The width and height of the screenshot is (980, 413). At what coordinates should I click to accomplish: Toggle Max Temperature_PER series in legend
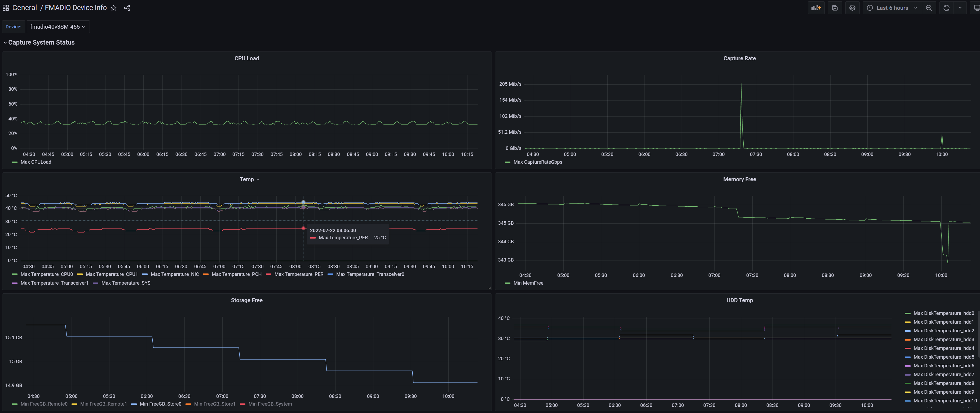(x=299, y=274)
